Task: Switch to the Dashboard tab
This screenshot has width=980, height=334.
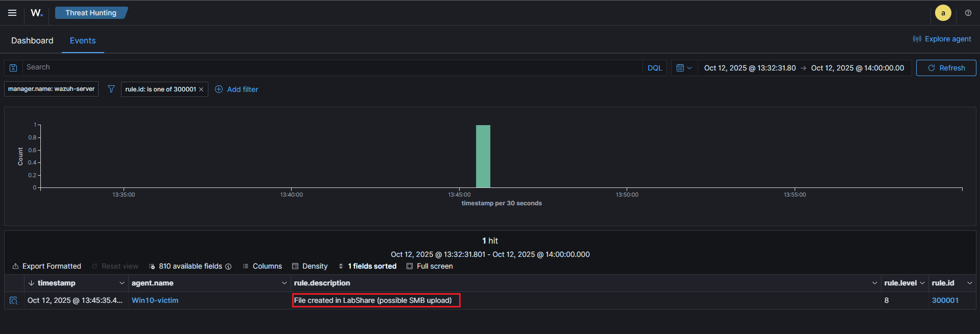Action: 32,40
